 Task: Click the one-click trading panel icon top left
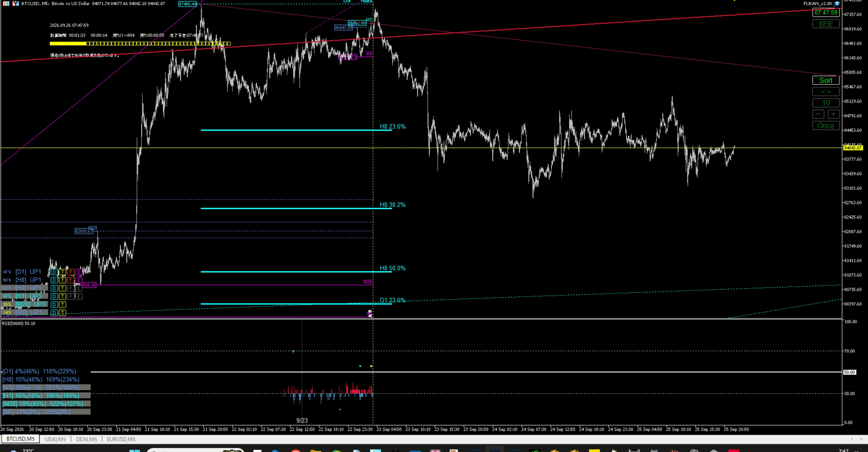6,4
